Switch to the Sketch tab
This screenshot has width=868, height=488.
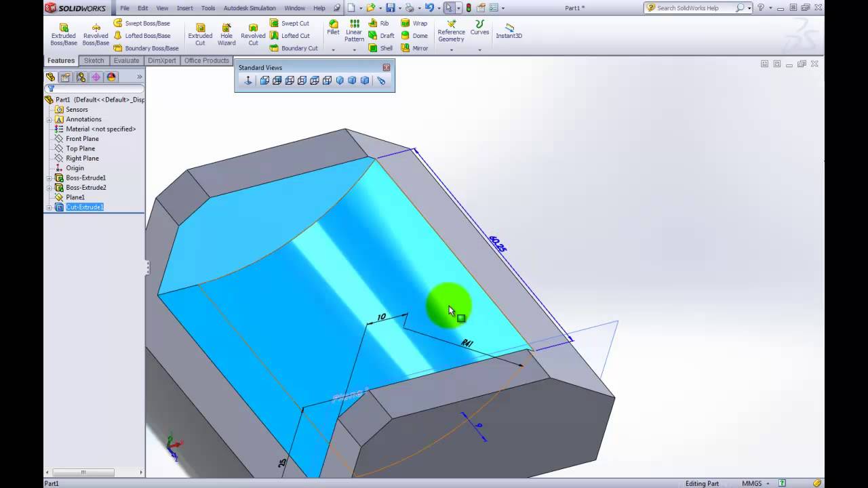tap(94, 60)
